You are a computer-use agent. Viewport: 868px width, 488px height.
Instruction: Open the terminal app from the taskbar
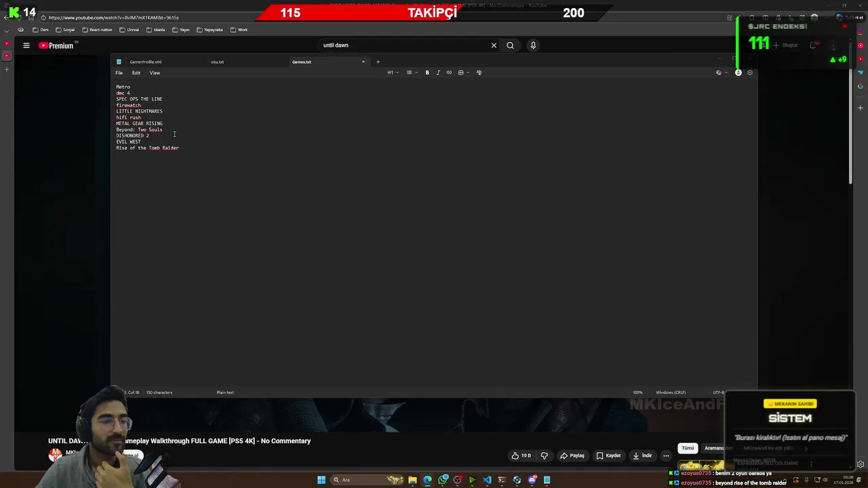[502, 480]
